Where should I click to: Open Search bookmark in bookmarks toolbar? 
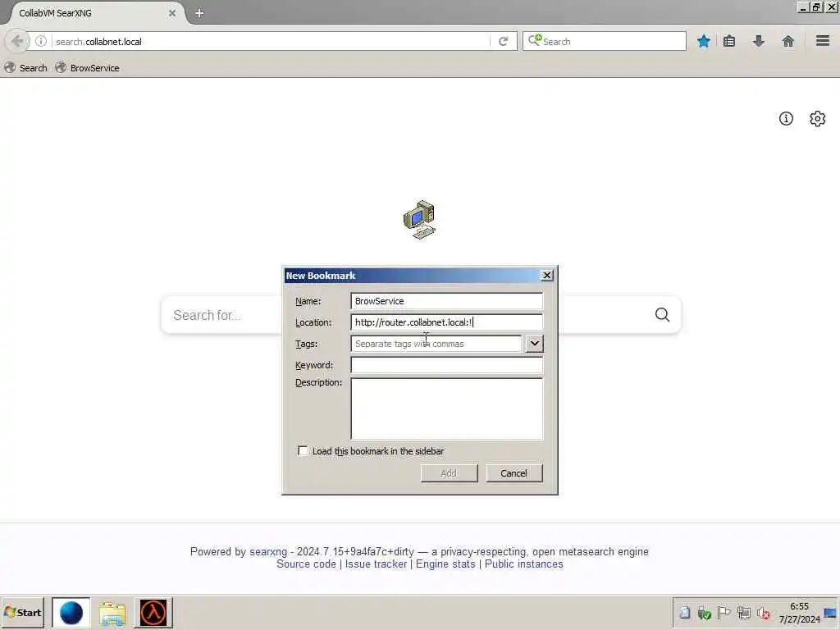tap(25, 68)
